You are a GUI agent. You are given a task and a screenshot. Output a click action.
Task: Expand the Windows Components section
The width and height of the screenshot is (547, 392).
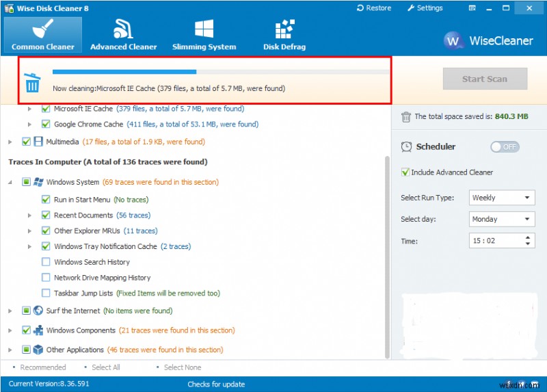click(x=10, y=330)
